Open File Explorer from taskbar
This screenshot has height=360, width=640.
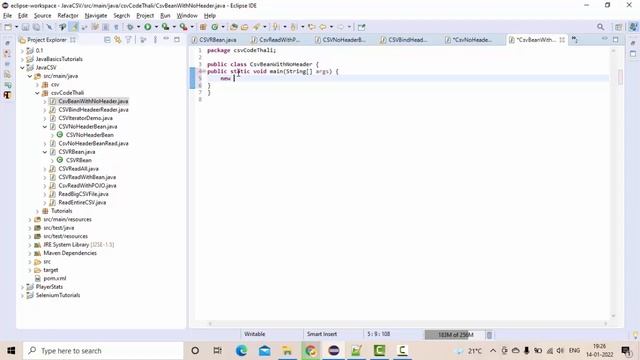pyautogui.click(x=288, y=351)
